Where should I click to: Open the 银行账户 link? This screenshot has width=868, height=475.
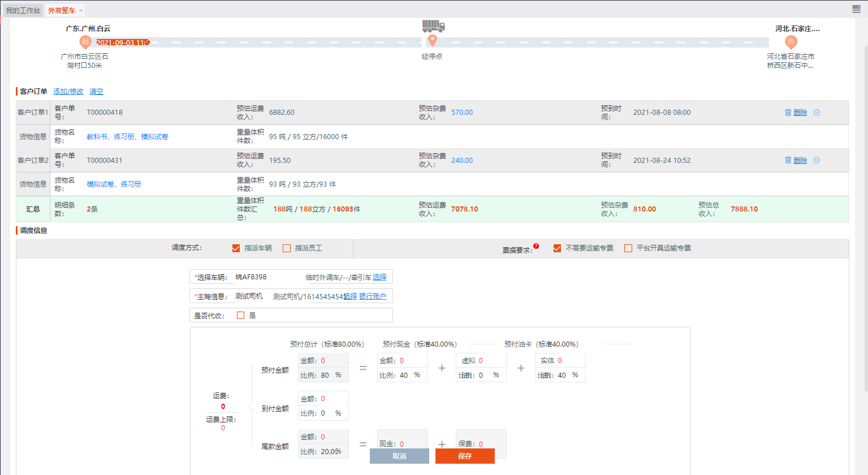coord(373,296)
